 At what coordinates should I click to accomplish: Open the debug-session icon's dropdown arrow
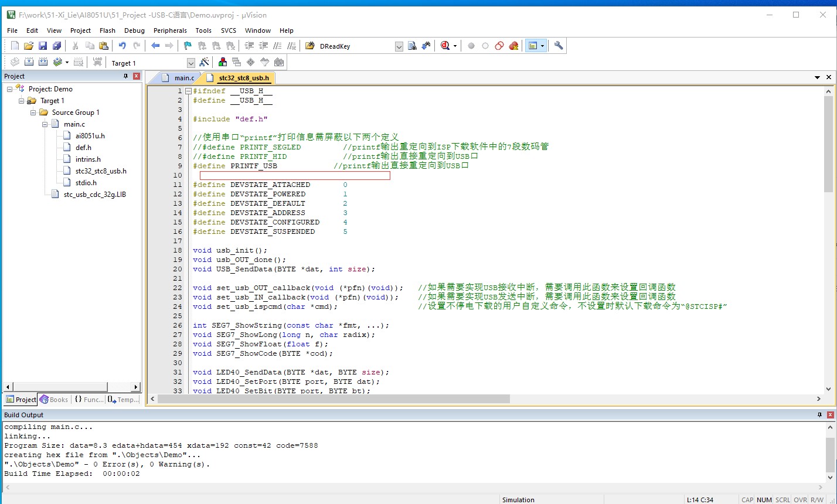(x=455, y=46)
